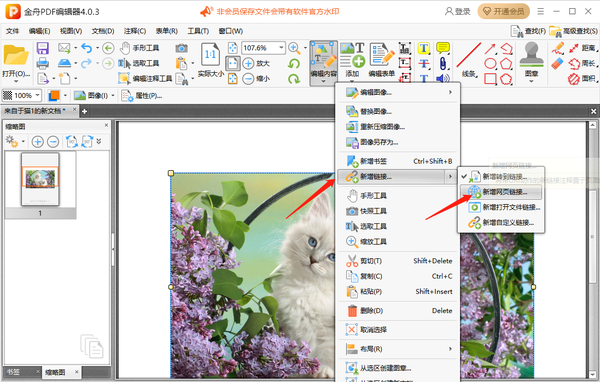Viewport: 600px width, 382px height.
Task: Click the Zoom In (放大) plus button
Action: 256,63
